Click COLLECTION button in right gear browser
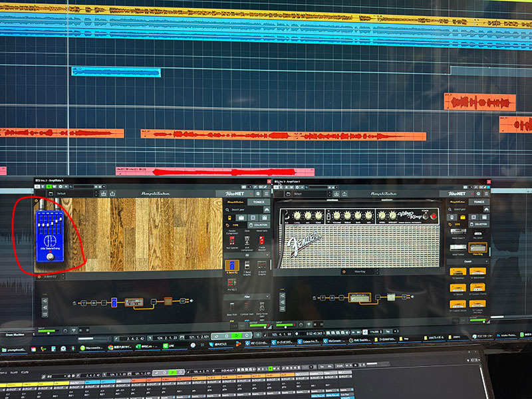This screenshot has width=532, height=399. coord(479,224)
